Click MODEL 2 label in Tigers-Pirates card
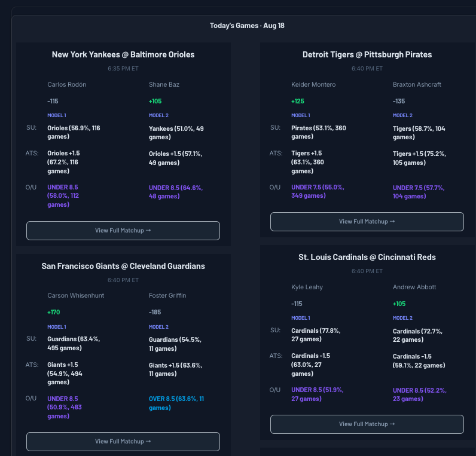The height and width of the screenshot is (456, 476). tap(402, 115)
